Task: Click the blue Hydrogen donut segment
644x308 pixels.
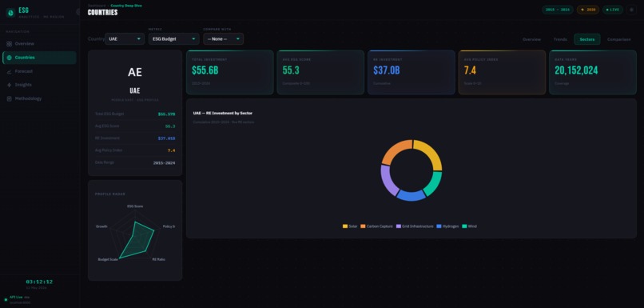Action: (411, 196)
